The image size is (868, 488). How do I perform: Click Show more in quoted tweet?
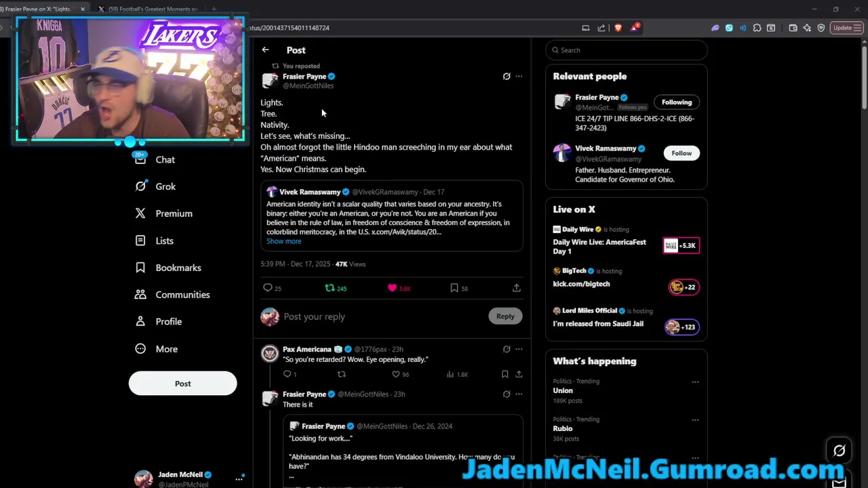pyautogui.click(x=283, y=241)
